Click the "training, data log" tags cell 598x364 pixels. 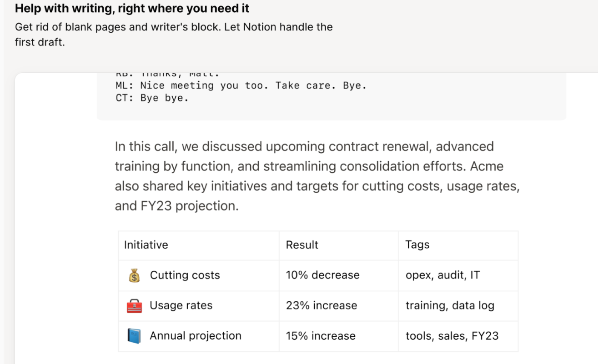coord(458,306)
